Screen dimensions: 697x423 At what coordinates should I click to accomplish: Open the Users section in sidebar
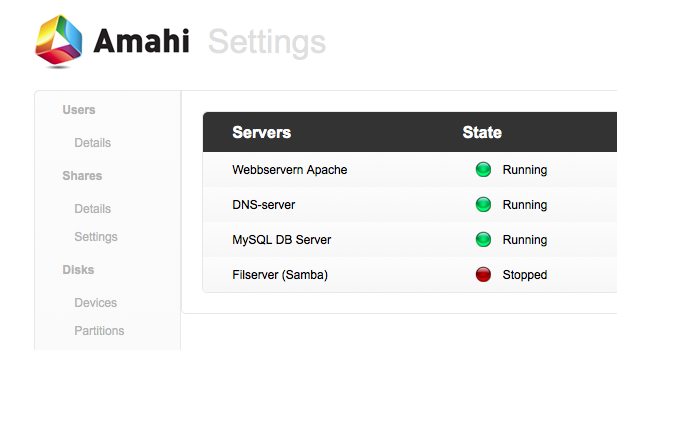point(79,110)
